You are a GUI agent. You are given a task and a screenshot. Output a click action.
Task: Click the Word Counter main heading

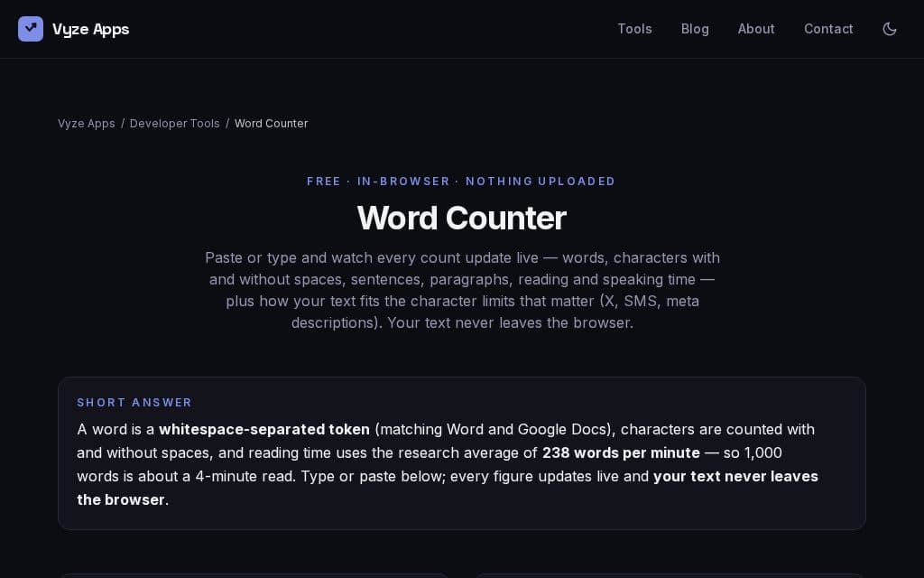[x=461, y=218]
